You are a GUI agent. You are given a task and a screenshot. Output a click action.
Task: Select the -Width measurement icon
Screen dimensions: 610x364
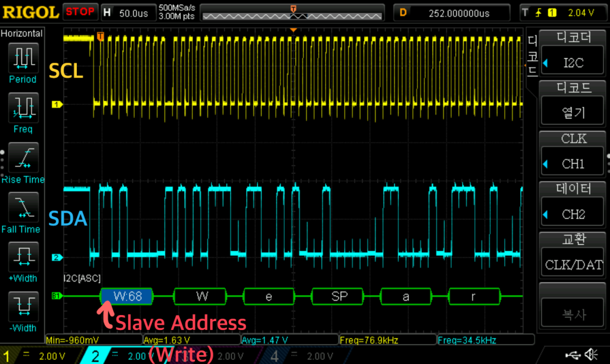click(x=23, y=307)
